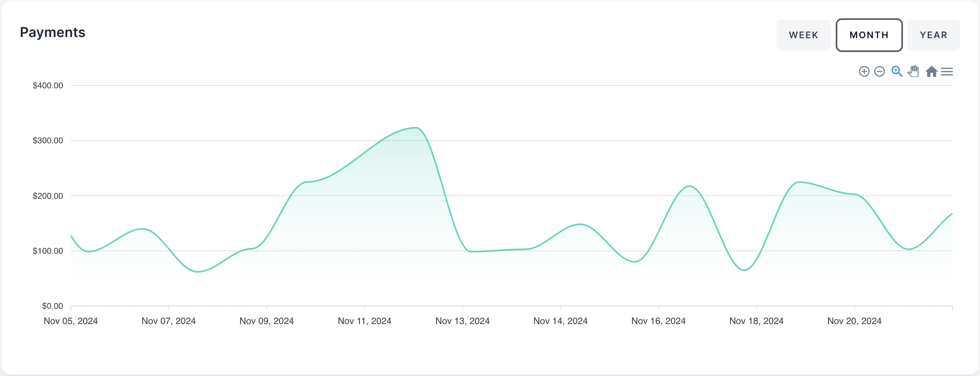Click the Nov 16, 2024 date label
980x376 pixels.
point(658,321)
